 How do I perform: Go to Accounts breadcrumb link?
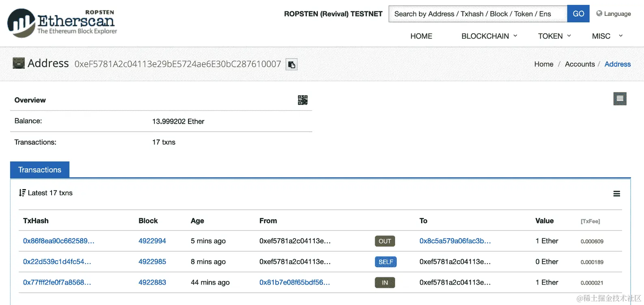(x=580, y=64)
